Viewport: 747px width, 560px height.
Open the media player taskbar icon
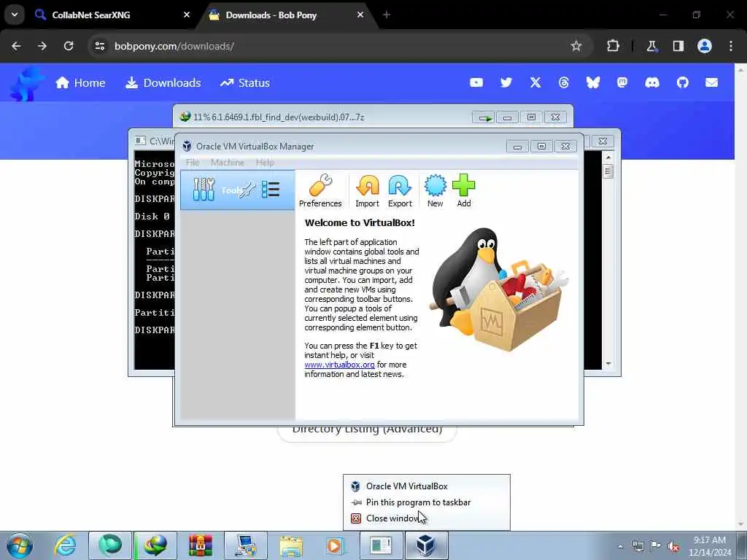[x=336, y=545]
